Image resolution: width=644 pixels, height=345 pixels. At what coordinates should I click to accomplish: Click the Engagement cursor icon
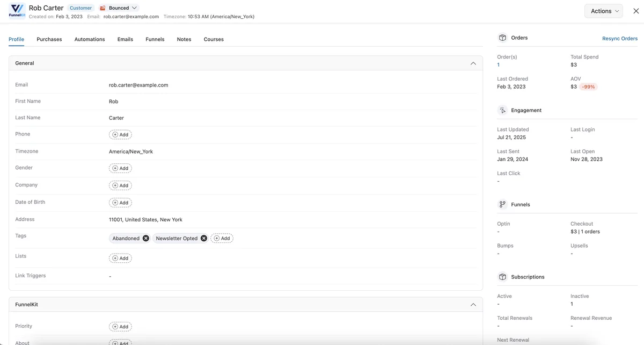click(x=502, y=110)
